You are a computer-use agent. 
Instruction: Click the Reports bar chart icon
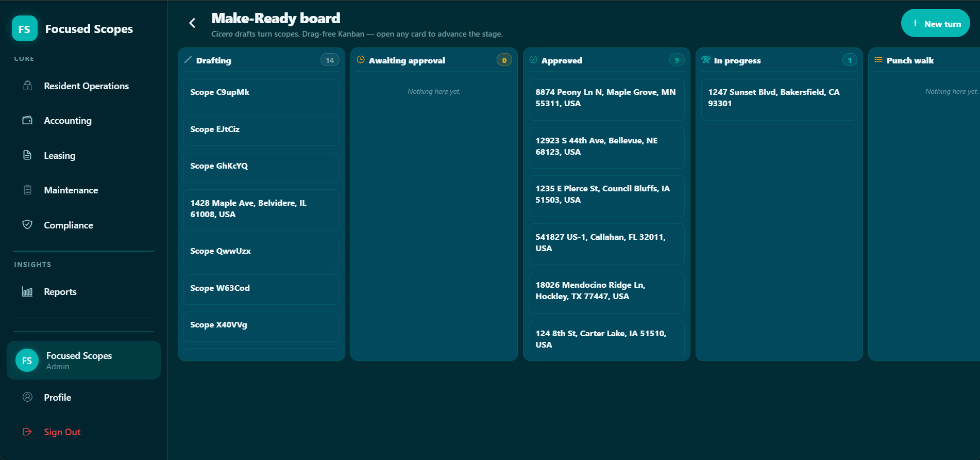coord(28,291)
